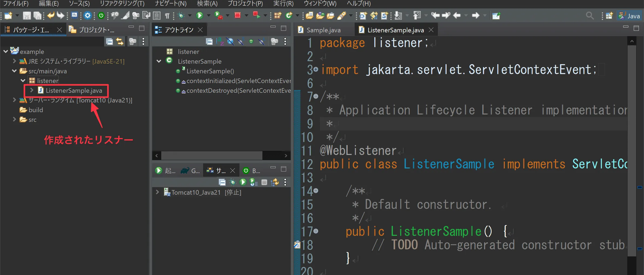Click the Search magnifier icon in toolbar
The width and height of the screenshot is (644, 275).
click(590, 16)
